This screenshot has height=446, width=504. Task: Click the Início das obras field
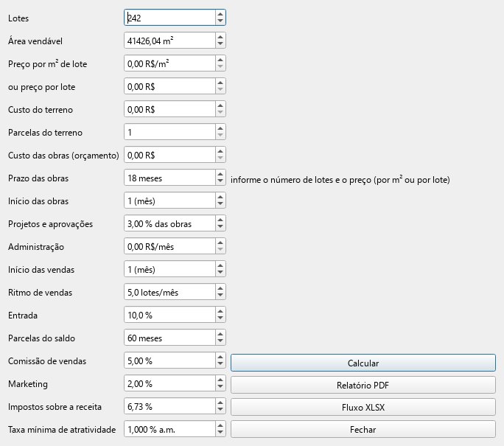[x=169, y=201]
